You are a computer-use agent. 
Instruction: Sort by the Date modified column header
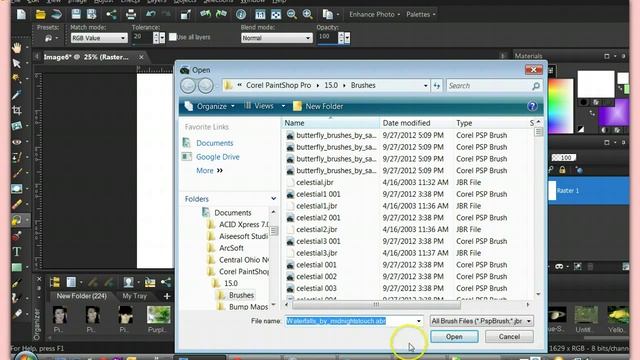[x=406, y=123]
